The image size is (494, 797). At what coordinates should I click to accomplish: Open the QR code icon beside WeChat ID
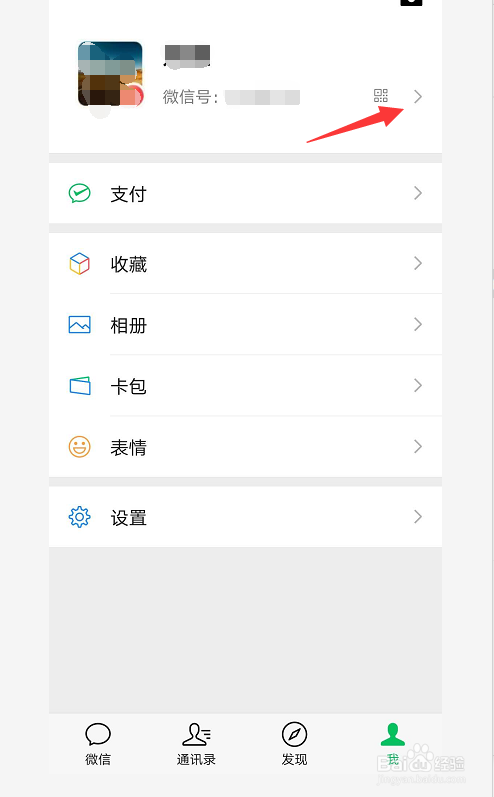click(381, 96)
